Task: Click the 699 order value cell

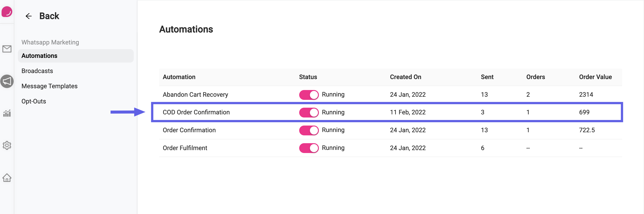Action: pyautogui.click(x=584, y=112)
